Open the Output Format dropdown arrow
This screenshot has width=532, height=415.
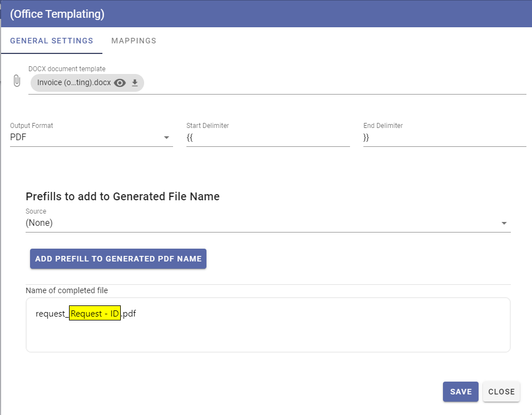tap(166, 137)
